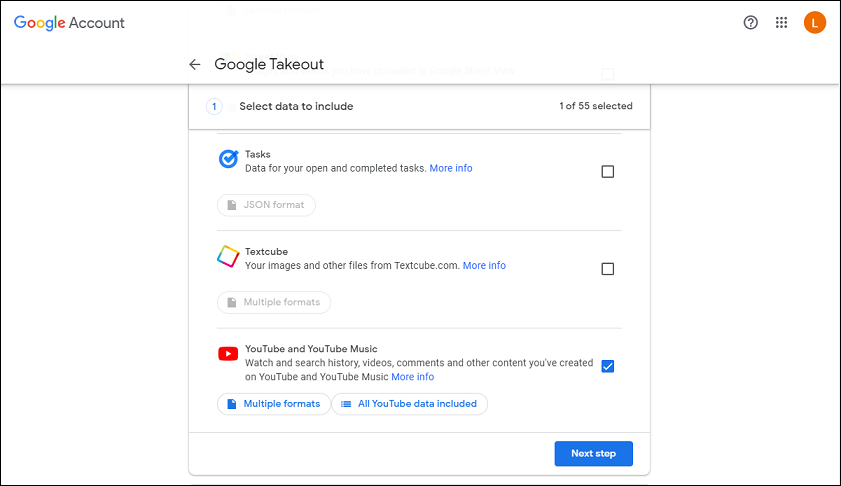Screen dimensions: 841x486
Task: Click the JSON format button under Tasks
Action: click(x=267, y=205)
